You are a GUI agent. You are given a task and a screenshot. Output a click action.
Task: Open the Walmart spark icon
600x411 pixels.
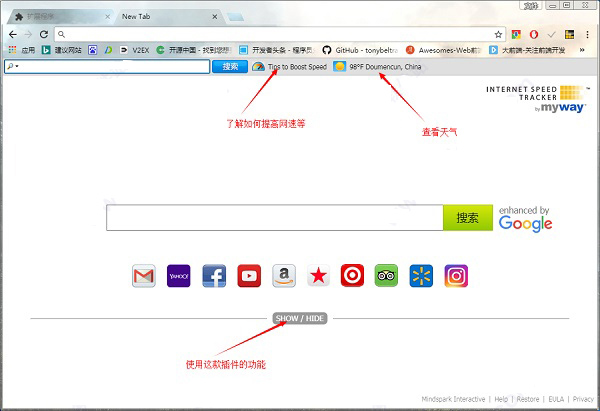click(x=421, y=276)
